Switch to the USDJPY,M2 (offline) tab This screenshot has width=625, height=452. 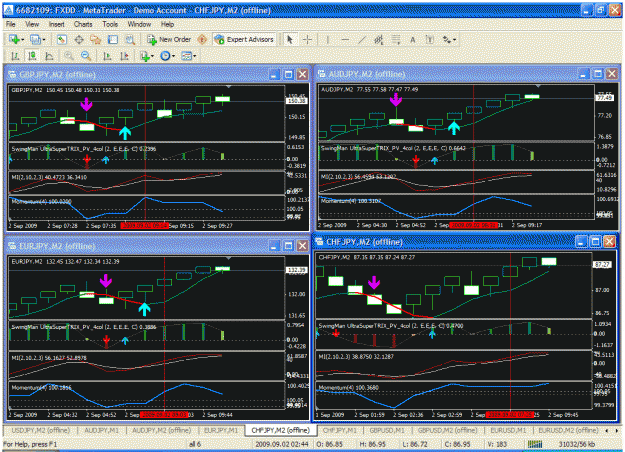coord(41,430)
